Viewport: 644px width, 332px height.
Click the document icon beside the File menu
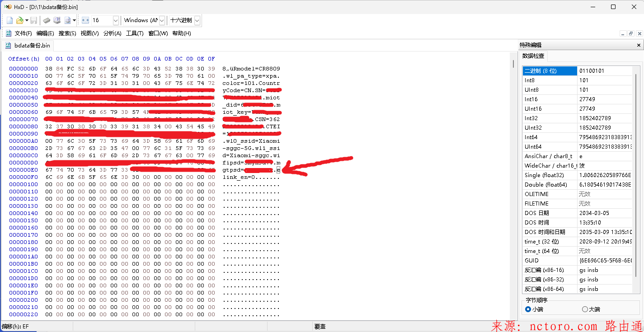coord(8,33)
